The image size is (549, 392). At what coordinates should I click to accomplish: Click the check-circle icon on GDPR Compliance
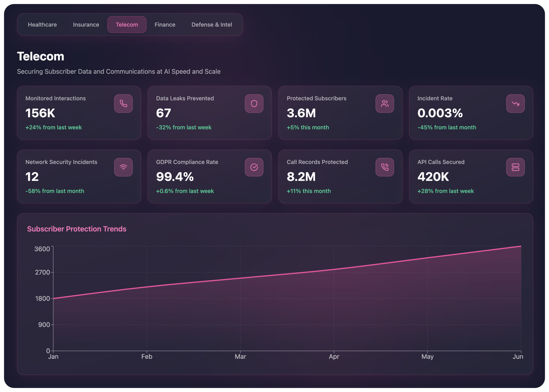point(254,167)
